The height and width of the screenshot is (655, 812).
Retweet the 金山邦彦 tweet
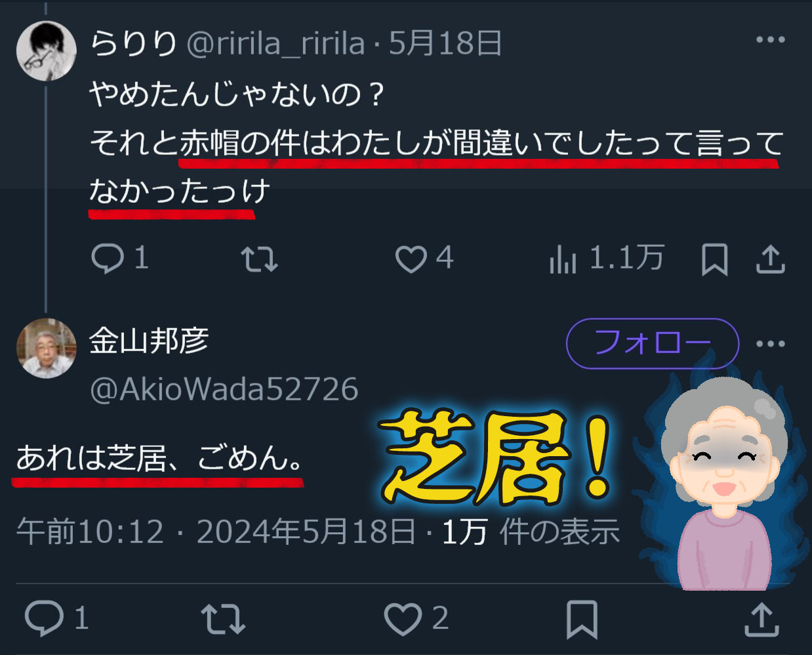coord(223,619)
